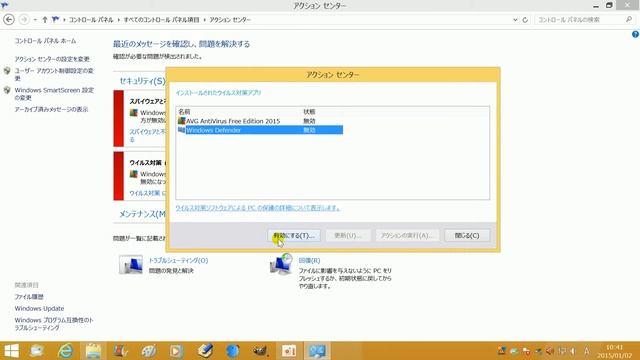
Task: Open Windows SmartScreen 設定の変更 link
Action: [x=54, y=94]
